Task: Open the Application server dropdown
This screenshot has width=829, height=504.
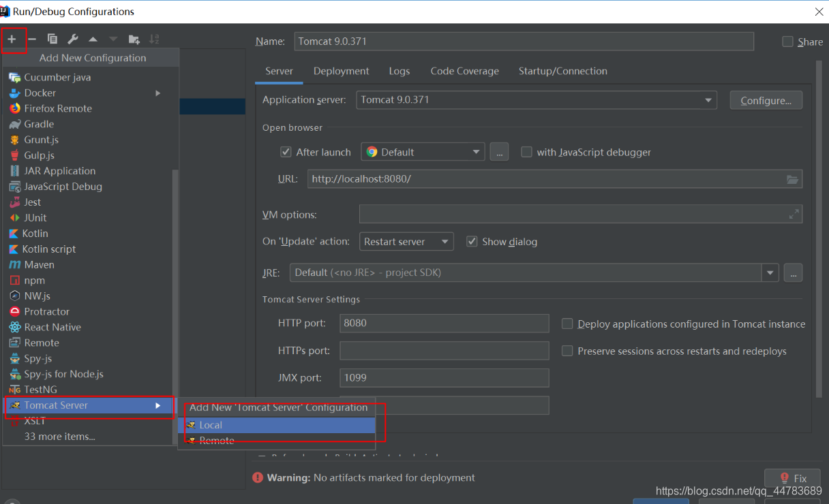Action: tap(537, 100)
